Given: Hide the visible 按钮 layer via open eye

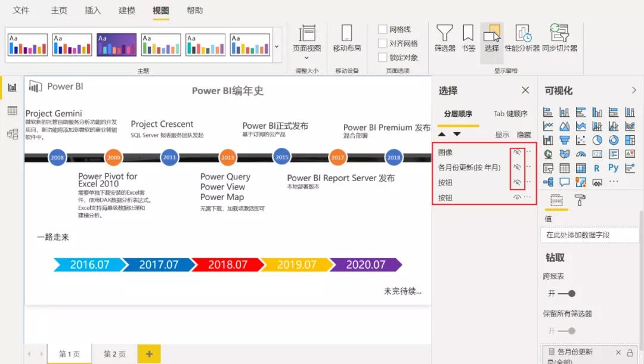Looking at the screenshot, I should tap(517, 197).
